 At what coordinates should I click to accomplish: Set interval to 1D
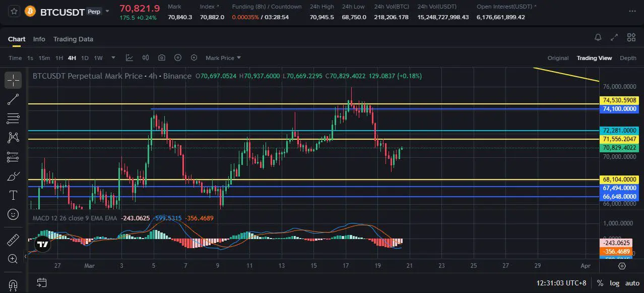pyautogui.click(x=85, y=58)
